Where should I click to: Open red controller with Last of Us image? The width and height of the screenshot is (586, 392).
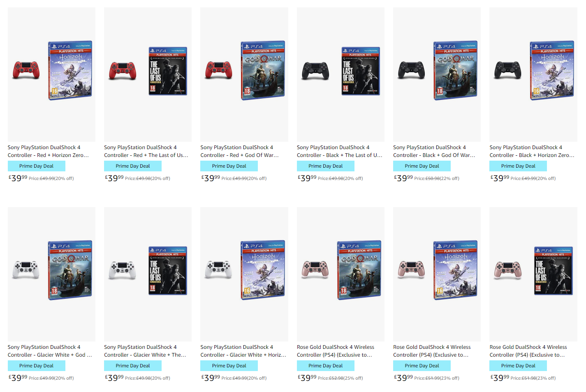tap(148, 74)
